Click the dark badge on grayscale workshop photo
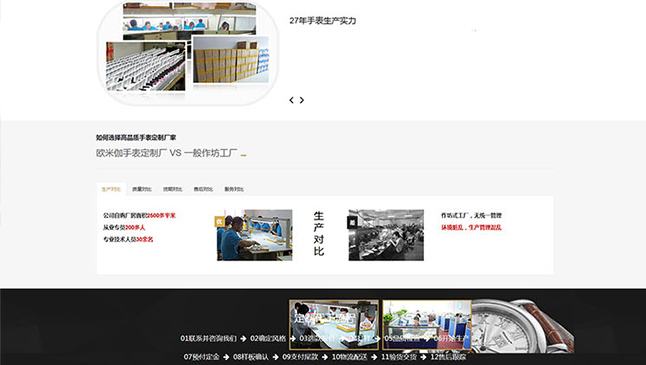The image size is (646, 365). pyautogui.click(x=352, y=222)
